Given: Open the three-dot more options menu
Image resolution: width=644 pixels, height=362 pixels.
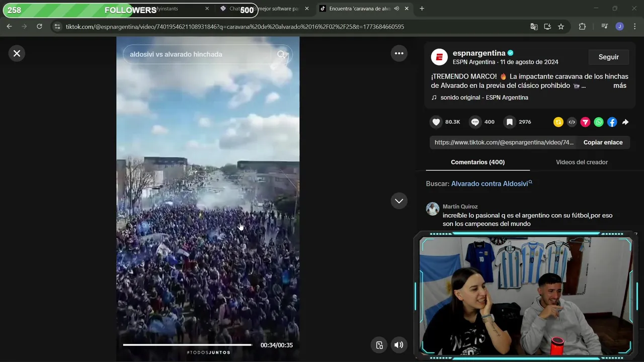Looking at the screenshot, I should 399,53.
